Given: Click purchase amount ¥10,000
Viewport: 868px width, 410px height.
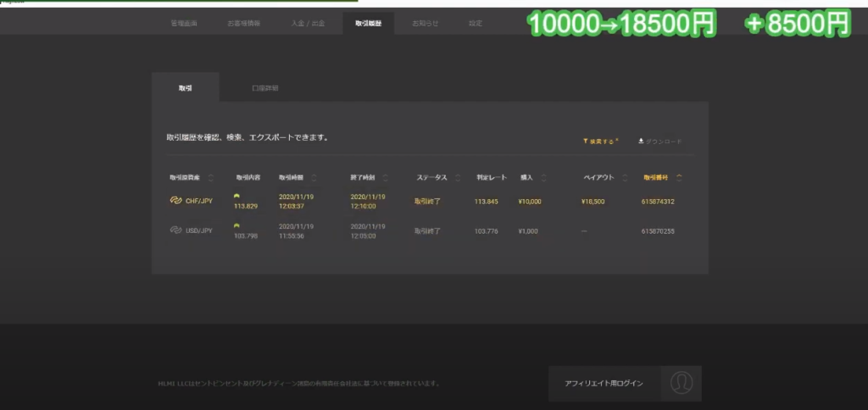Looking at the screenshot, I should 530,202.
